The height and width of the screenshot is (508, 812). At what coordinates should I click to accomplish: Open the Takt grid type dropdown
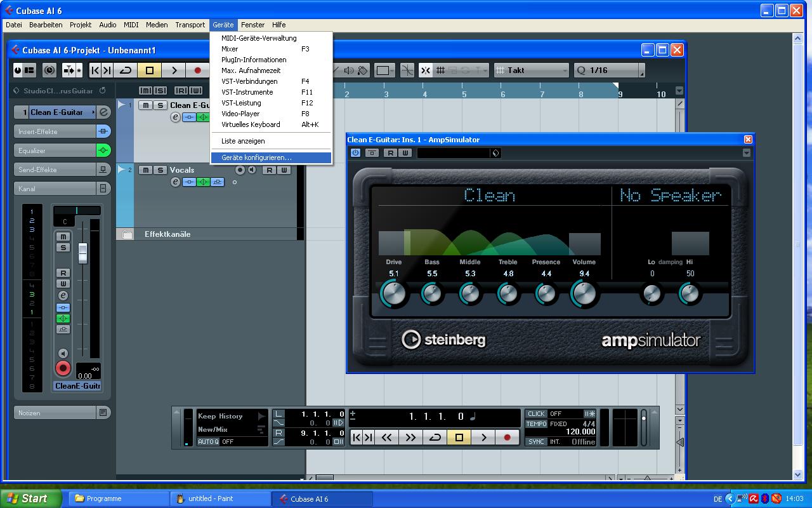(x=531, y=70)
